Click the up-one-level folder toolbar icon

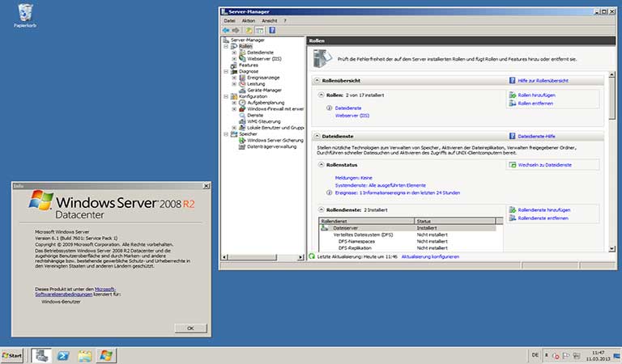click(249, 30)
